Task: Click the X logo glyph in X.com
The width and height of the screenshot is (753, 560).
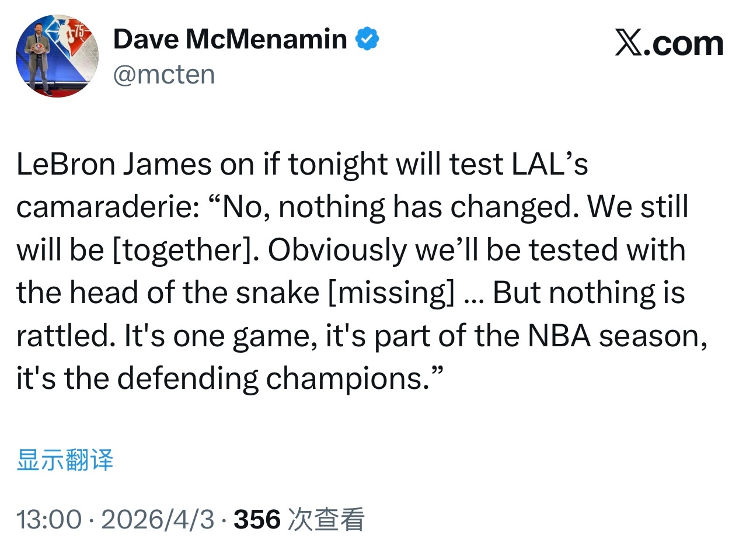Action: click(628, 44)
